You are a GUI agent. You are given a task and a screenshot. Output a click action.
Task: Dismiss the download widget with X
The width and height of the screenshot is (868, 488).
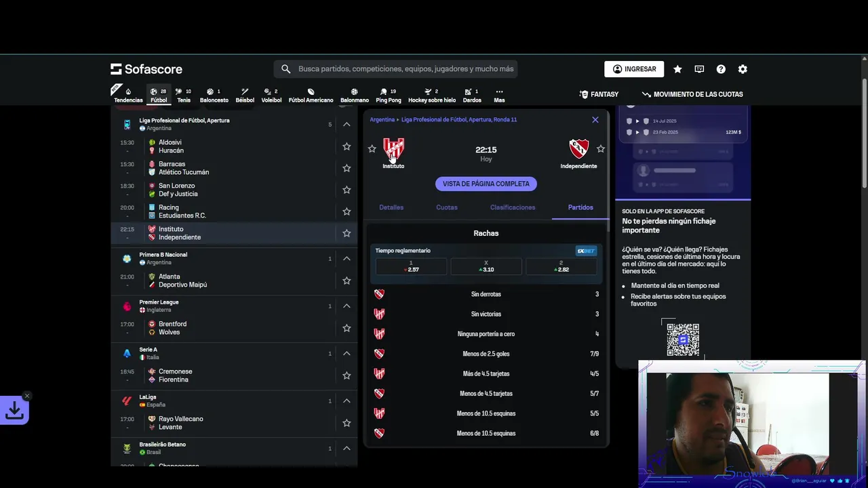(27, 396)
